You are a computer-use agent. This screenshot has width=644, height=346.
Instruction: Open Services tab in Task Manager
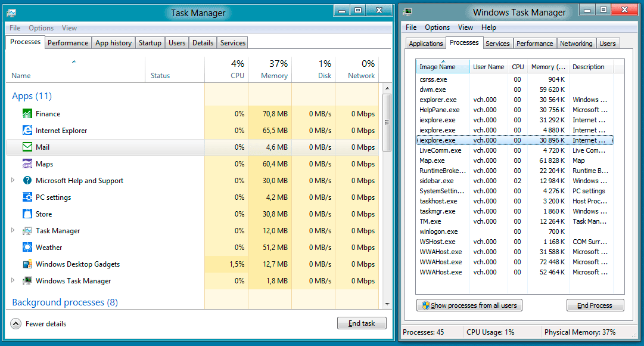coord(233,43)
